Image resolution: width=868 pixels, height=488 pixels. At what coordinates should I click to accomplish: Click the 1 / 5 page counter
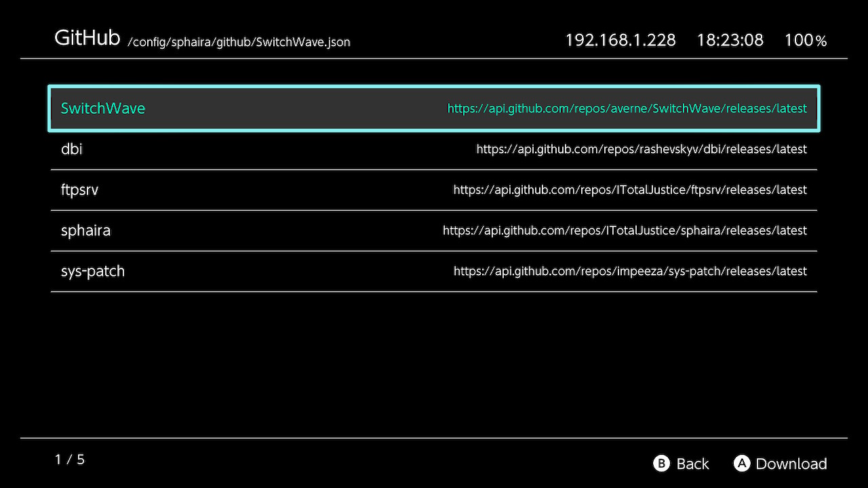click(x=70, y=460)
